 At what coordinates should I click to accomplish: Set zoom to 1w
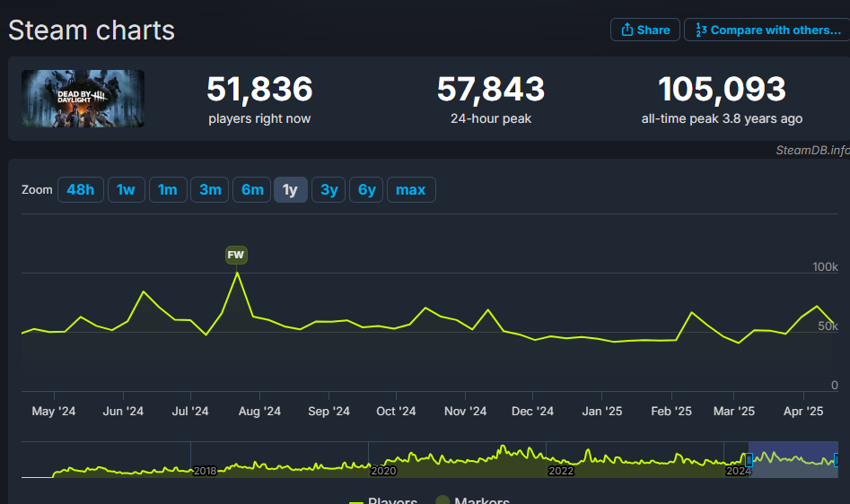pos(126,189)
